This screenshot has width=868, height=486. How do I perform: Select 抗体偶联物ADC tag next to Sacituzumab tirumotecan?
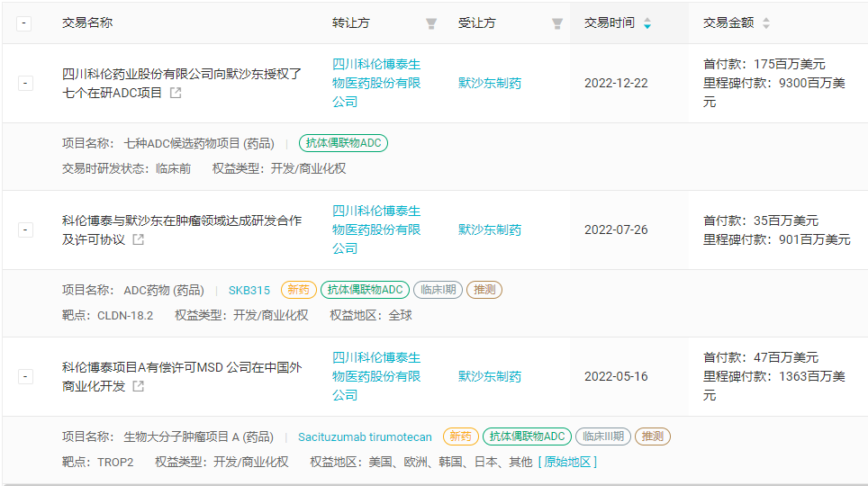527,436
